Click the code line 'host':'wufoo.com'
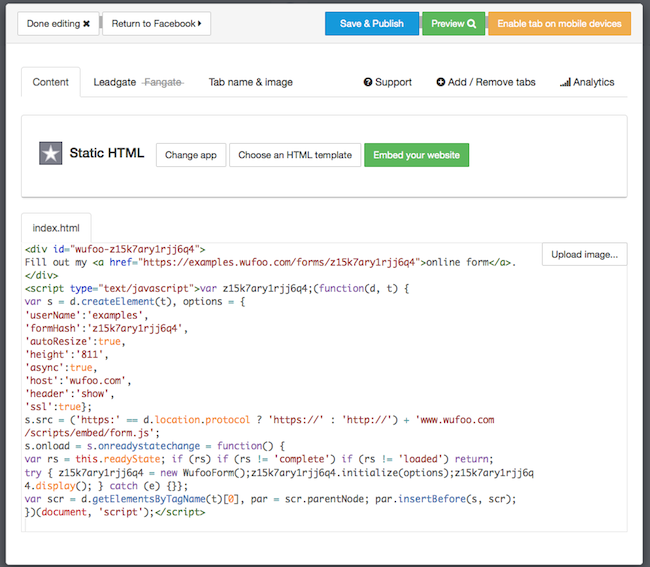Image resolution: width=650 pixels, height=567 pixels. (x=78, y=380)
